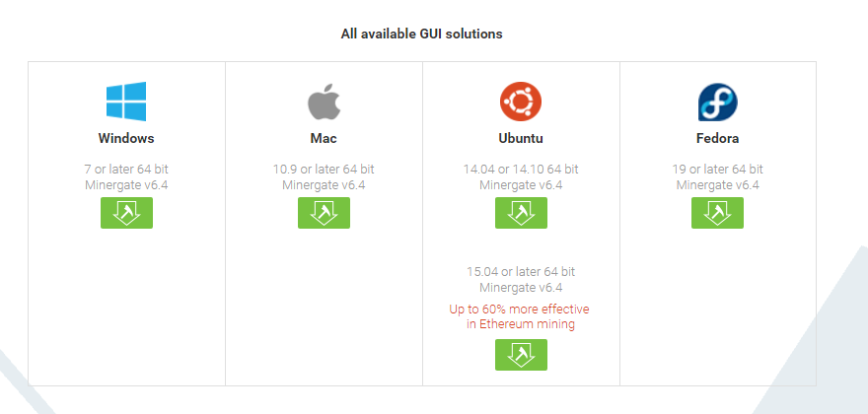Click the Fedora platform title
Viewport: 868px width, 414px height.
[x=718, y=139]
